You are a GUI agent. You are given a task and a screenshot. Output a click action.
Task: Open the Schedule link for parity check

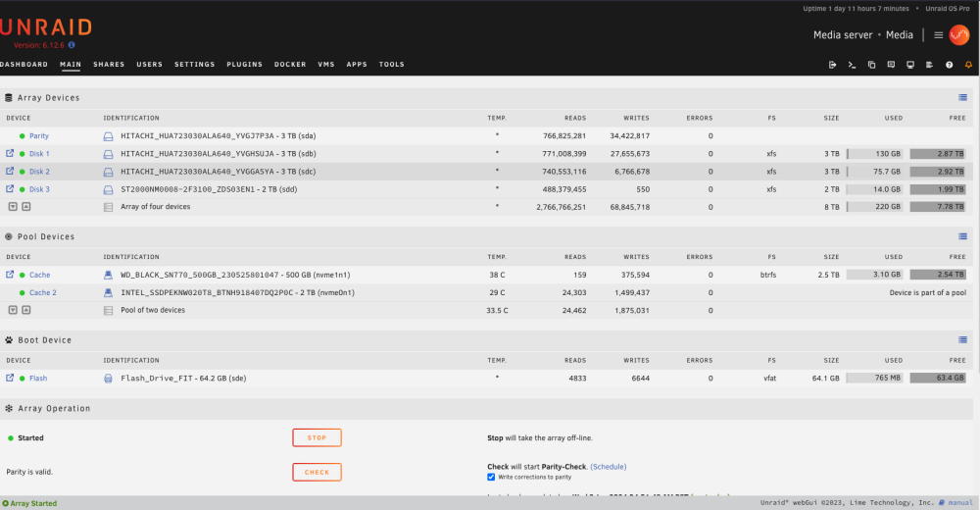click(609, 467)
